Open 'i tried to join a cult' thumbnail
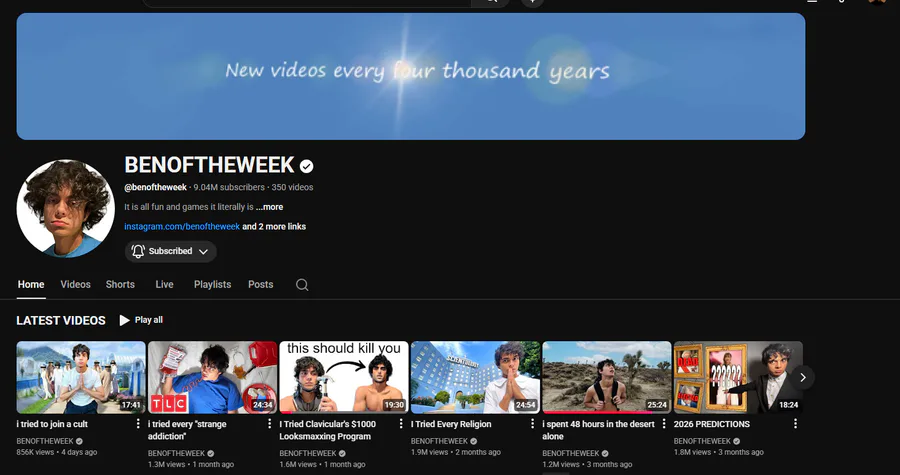900x475 pixels. (x=81, y=377)
